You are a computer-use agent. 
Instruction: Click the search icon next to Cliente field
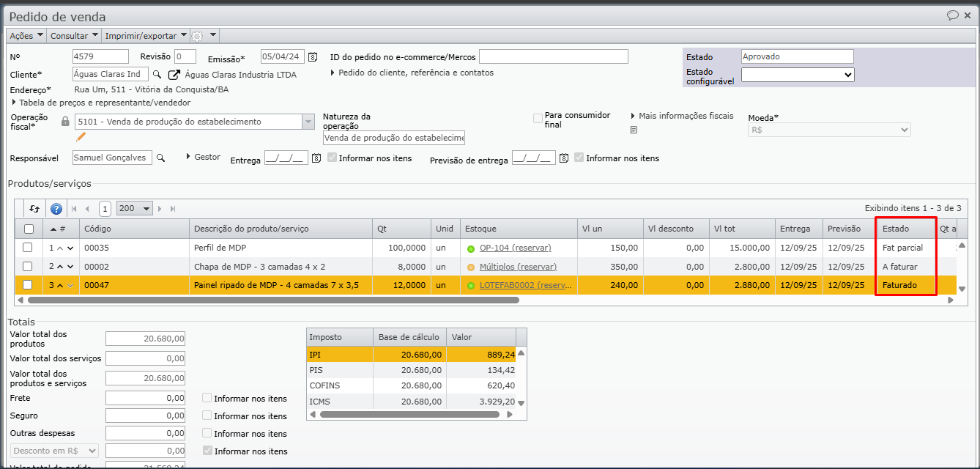tap(157, 74)
